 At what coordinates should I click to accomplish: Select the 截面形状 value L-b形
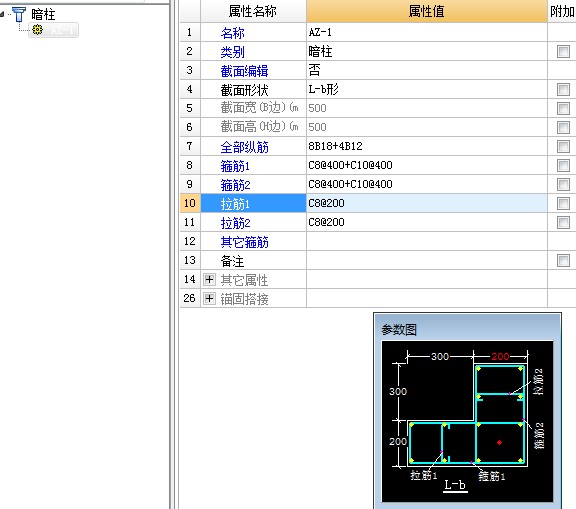coord(323,89)
